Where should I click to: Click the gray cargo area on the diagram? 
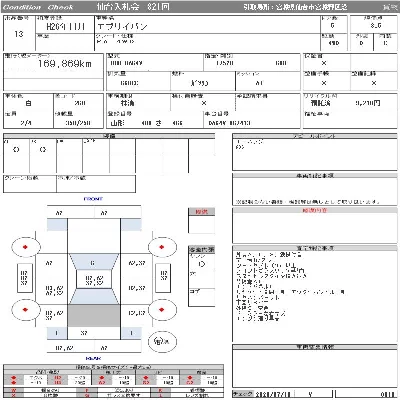[94, 315]
